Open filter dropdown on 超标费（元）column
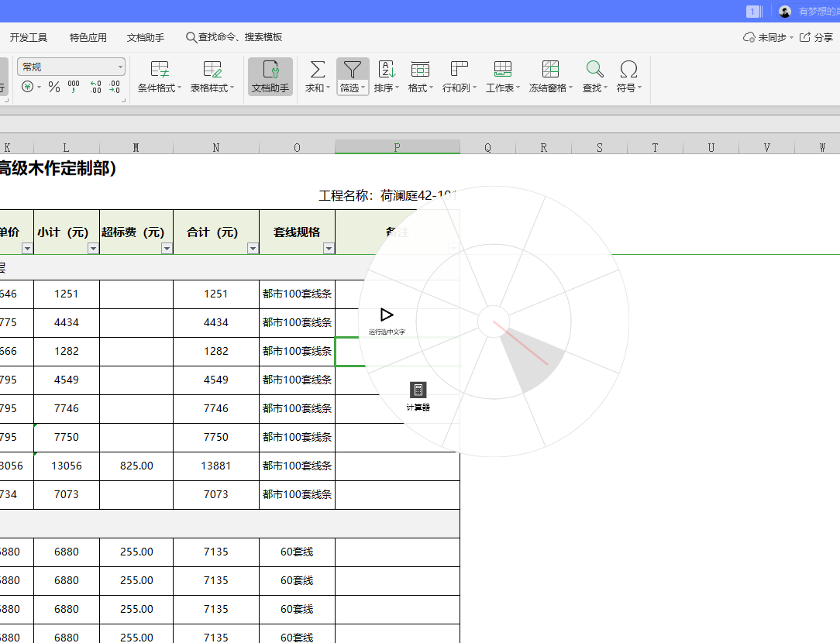Viewport: 840px width, 643px height. pos(167,249)
